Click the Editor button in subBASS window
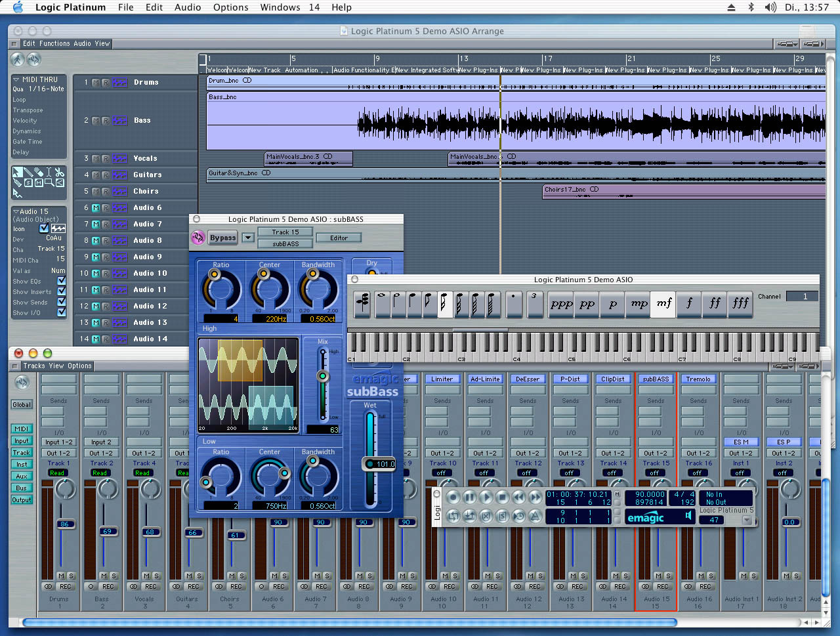The image size is (840, 636). point(339,238)
